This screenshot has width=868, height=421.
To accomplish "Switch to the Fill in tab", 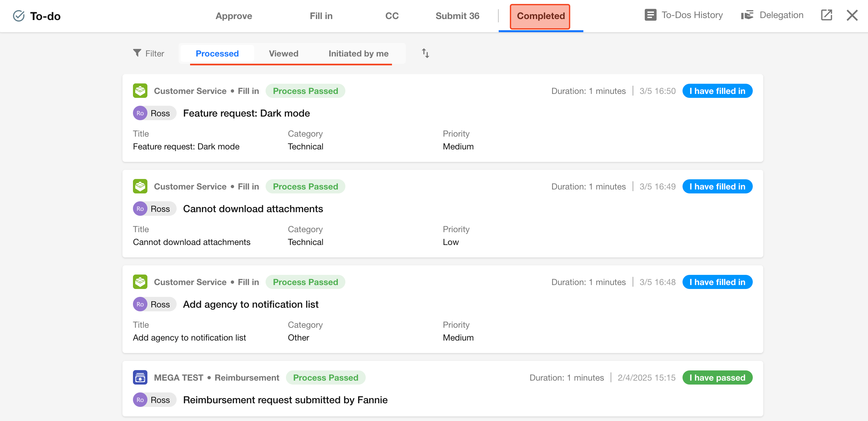I will pyautogui.click(x=321, y=16).
